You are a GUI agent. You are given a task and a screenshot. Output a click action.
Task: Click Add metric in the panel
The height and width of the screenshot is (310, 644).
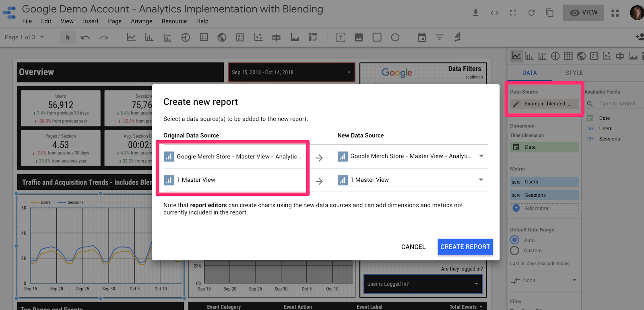[x=545, y=208]
